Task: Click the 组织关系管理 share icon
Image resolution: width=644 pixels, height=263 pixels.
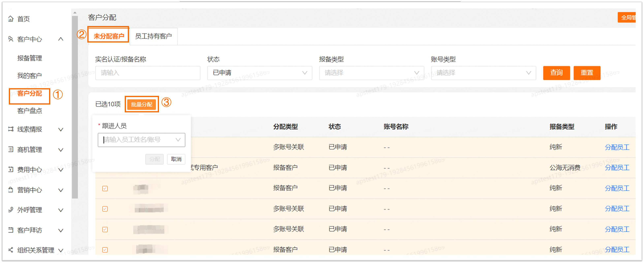Action: pos(11,250)
